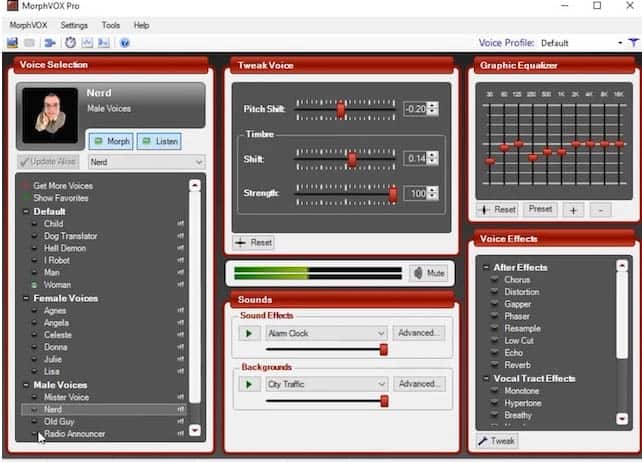Screen dimensions: 642x462
Task: Select the Woman voice
Action: pyautogui.click(x=57, y=285)
